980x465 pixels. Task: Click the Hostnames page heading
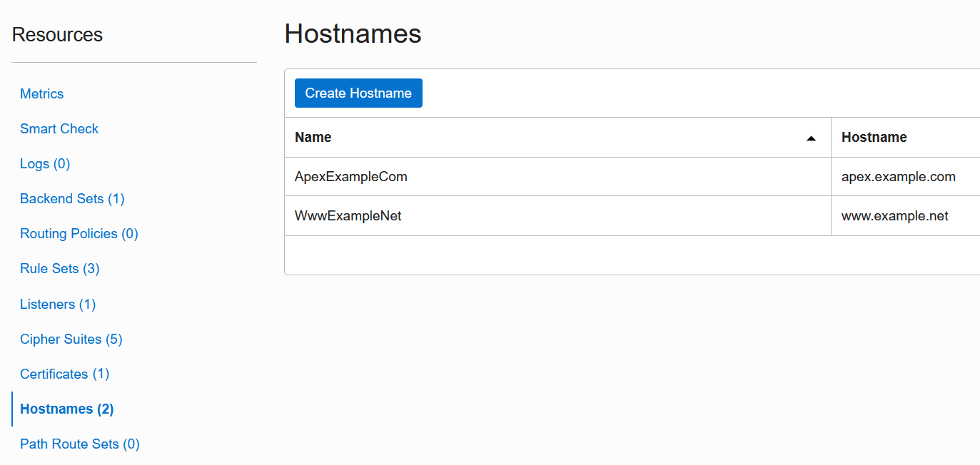point(353,34)
